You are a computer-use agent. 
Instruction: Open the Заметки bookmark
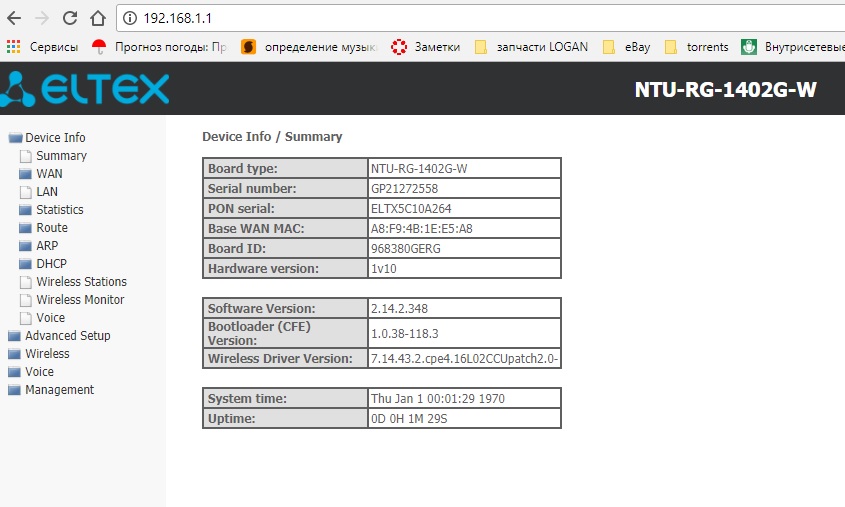click(425, 47)
